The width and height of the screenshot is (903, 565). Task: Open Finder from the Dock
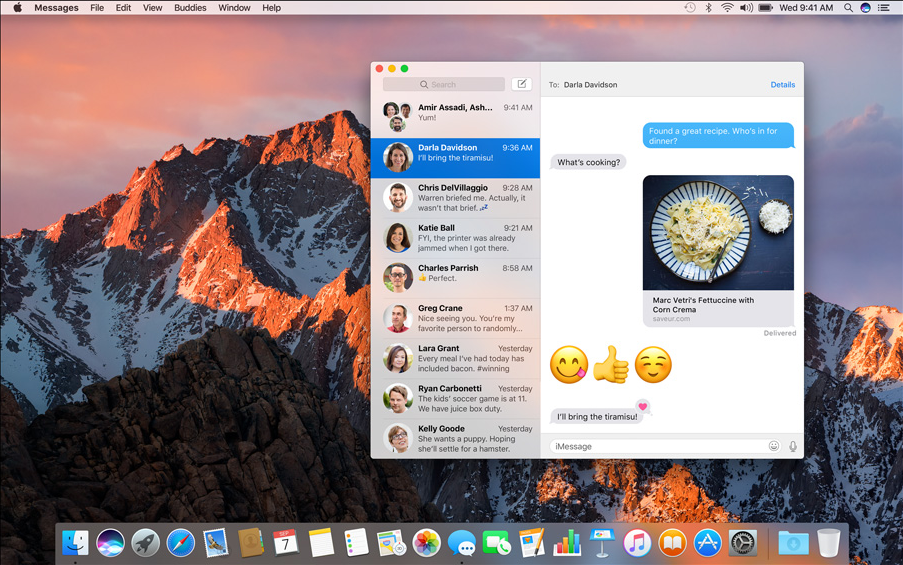(x=75, y=542)
